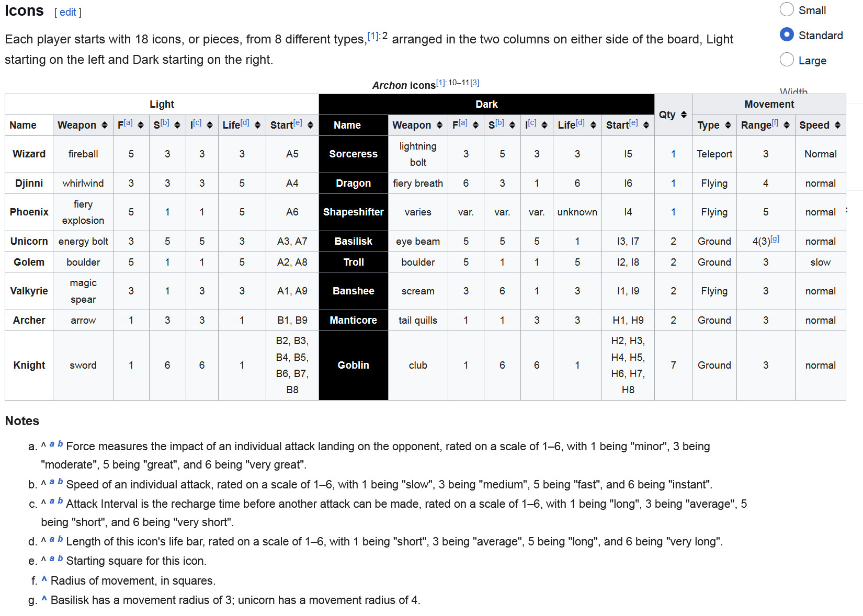Select the Standard text size option
The height and width of the screenshot is (616, 863).
point(787,35)
